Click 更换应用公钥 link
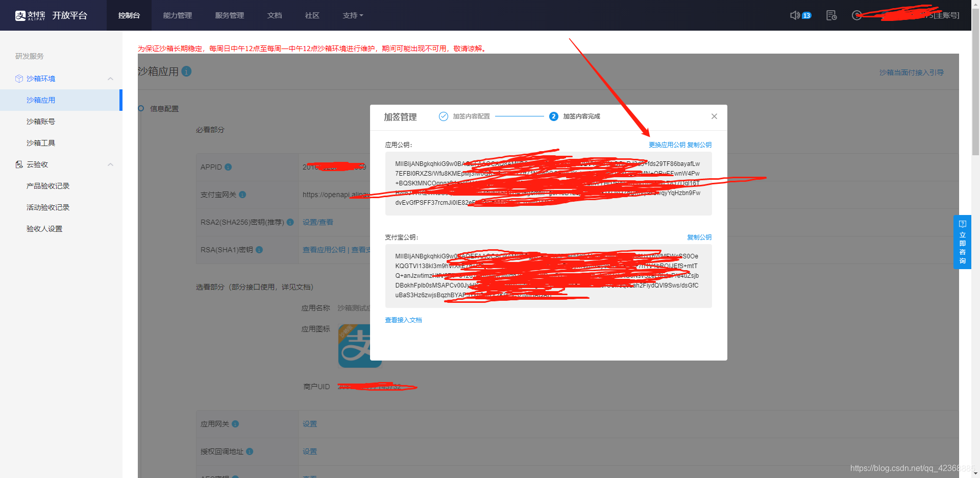Screen dimensions: 980x478 click(x=667, y=145)
